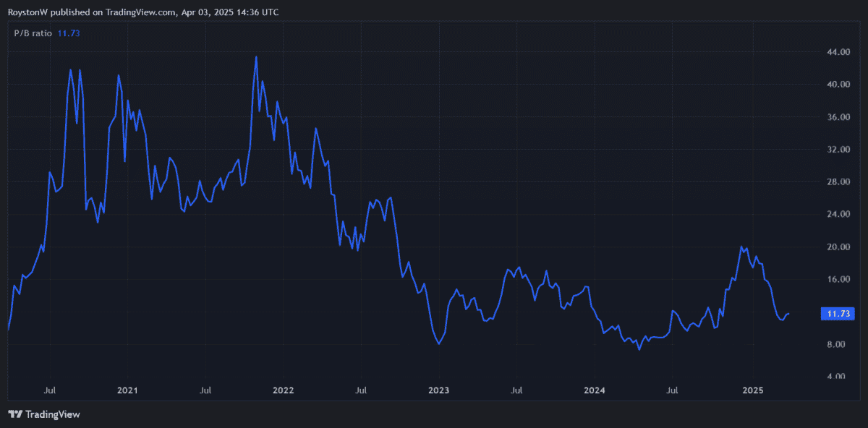
Task: Click the RoystonW published header text
Action: click(x=143, y=12)
